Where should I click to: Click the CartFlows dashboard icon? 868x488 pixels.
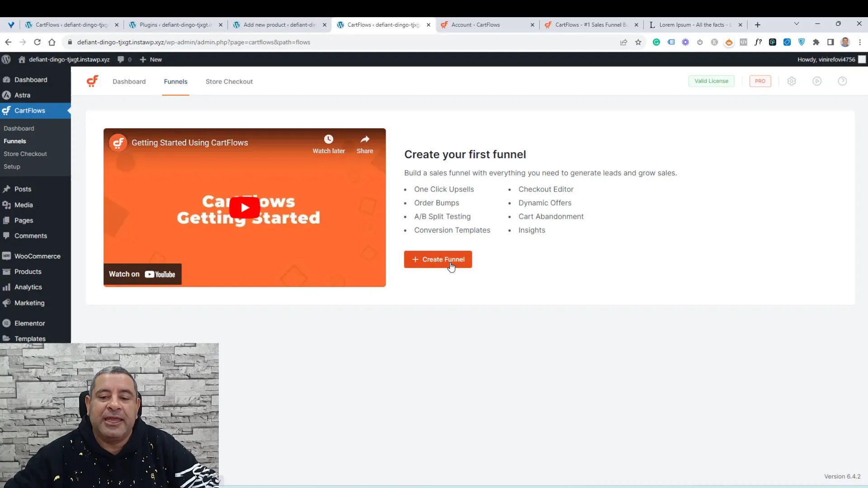[92, 81]
